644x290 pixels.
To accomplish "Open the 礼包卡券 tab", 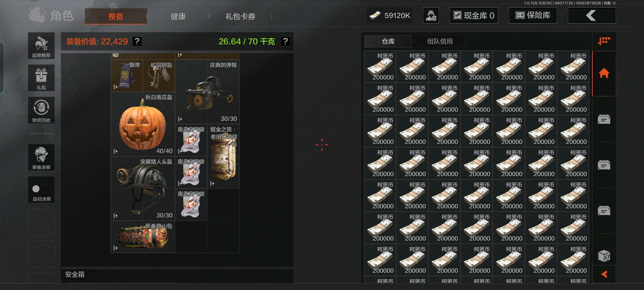I will click(x=240, y=16).
